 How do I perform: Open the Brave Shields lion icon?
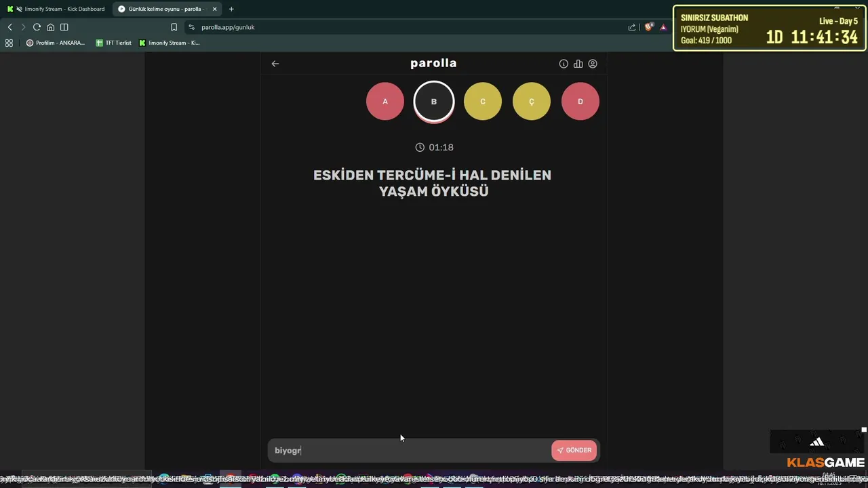coord(649,27)
